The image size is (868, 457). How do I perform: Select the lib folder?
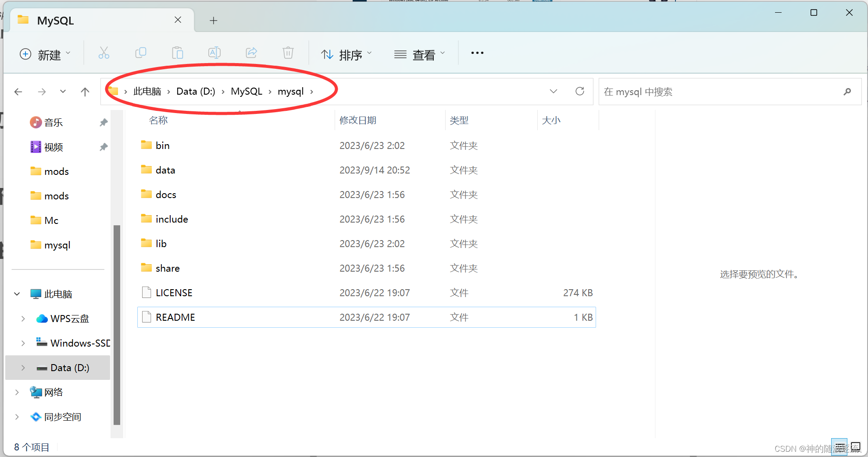click(x=367, y=244)
